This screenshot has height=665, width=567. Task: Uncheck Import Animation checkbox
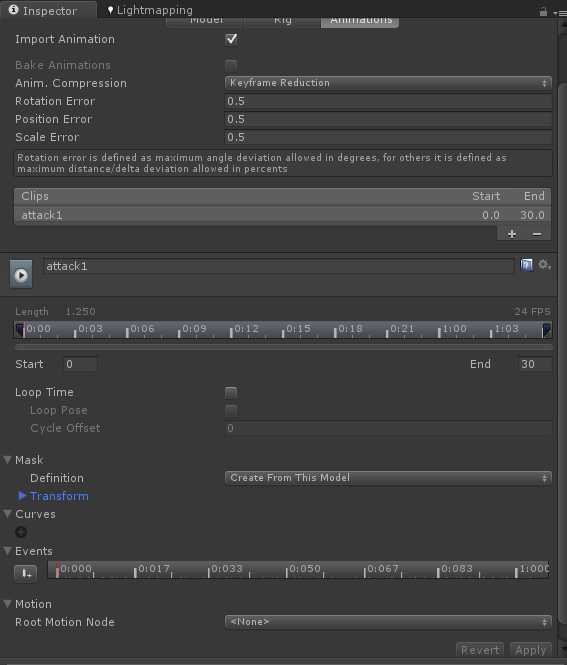pos(231,39)
